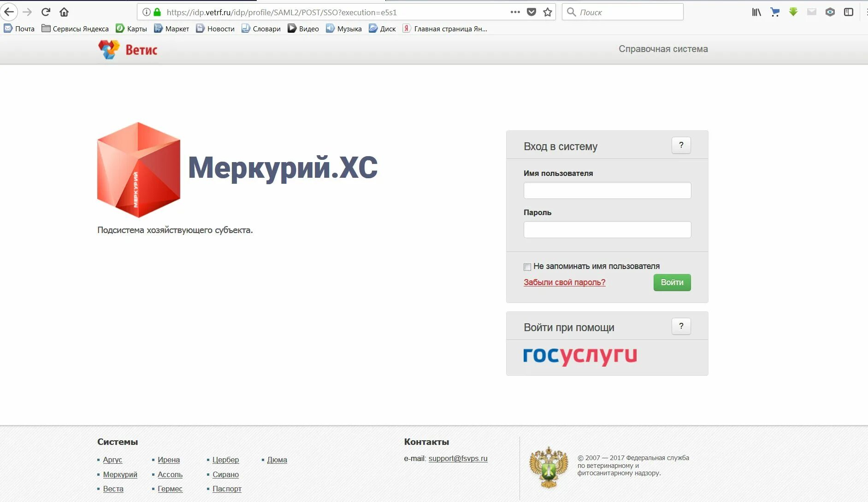Open the Паспорт system link
This screenshot has width=868, height=502.
pyautogui.click(x=227, y=489)
